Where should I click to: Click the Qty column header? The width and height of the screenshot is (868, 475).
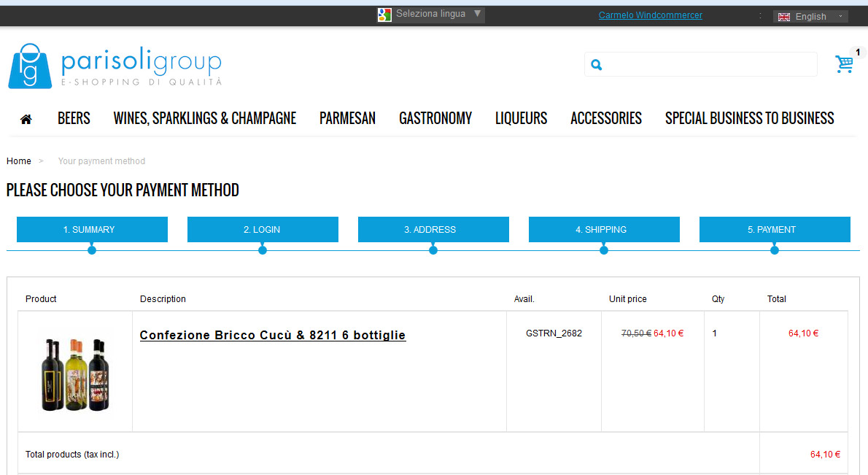point(718,299)
